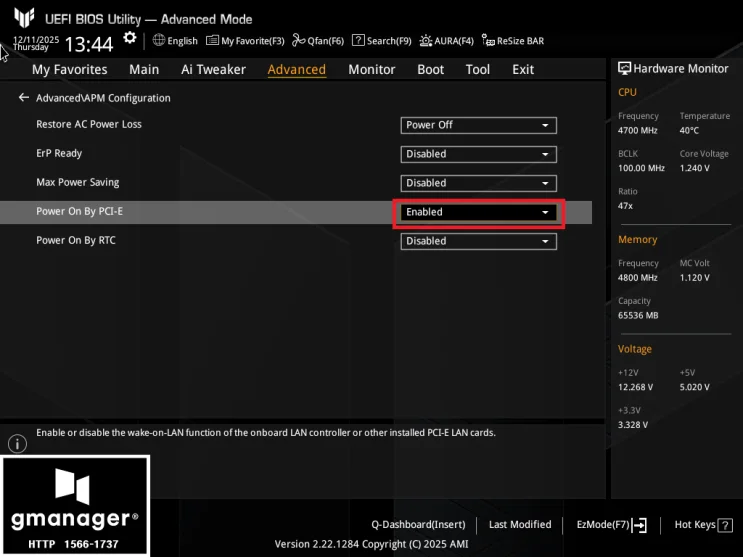Click the ReSize BAR icon

coord(488,40)
